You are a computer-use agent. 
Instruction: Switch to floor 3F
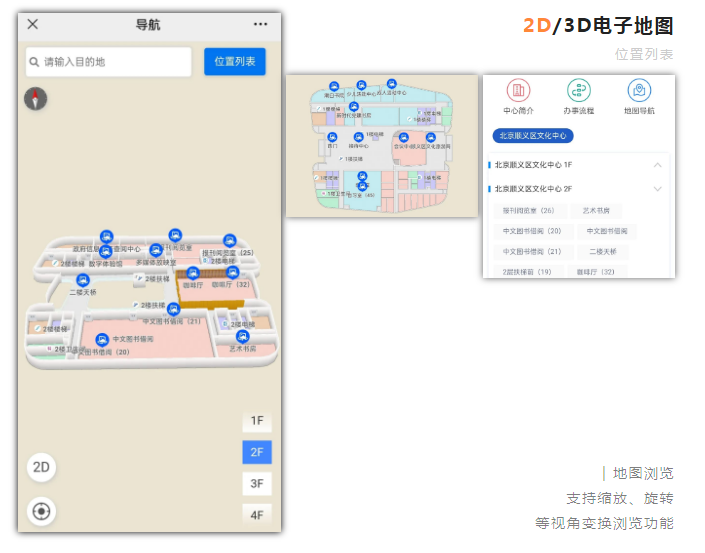tap(257, 484)
